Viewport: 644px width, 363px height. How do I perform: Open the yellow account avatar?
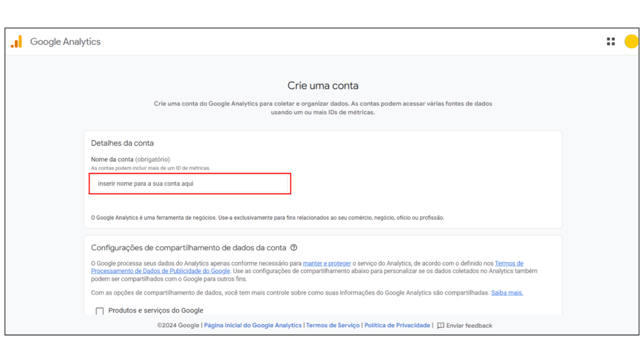tap(631, 42)
